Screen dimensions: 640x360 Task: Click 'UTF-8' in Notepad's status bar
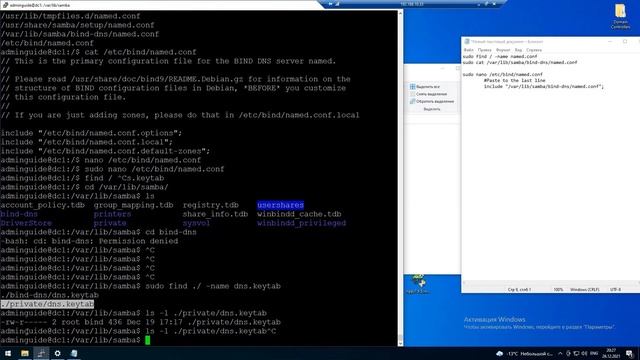(x=616, y=289)
